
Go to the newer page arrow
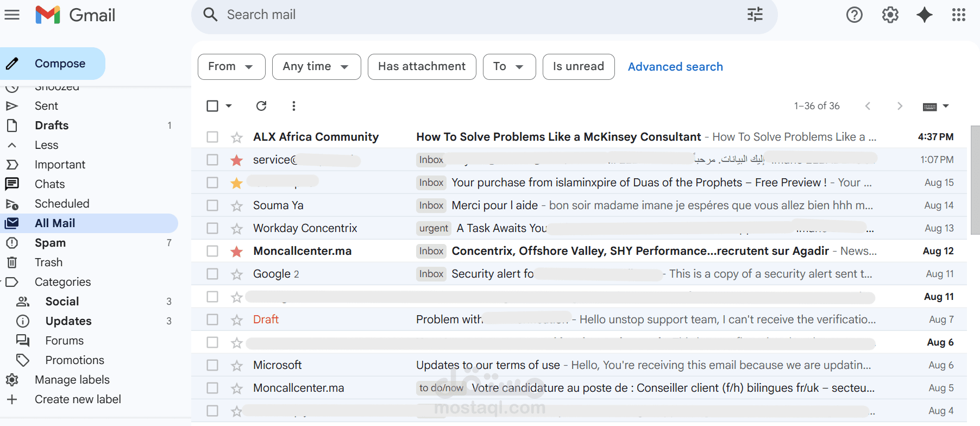click(x=868, y=106)
